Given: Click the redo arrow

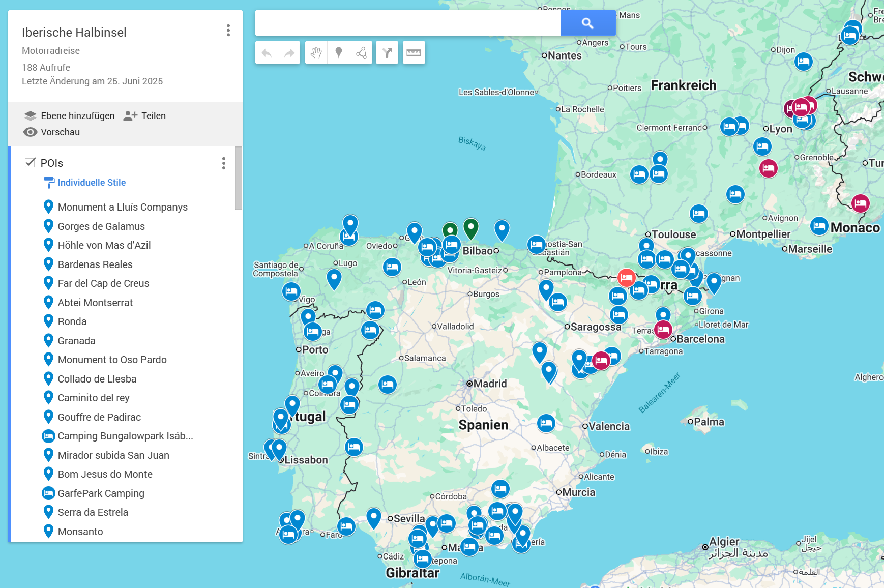Looking at the screenshot, I should pos(289,52).
